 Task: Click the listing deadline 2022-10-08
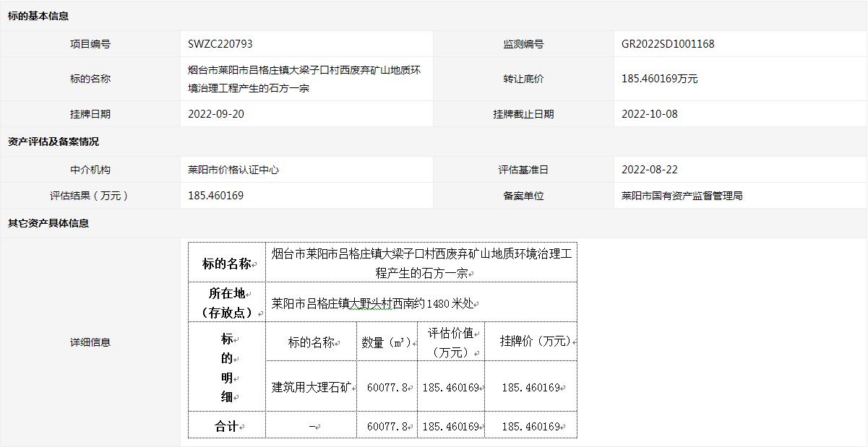(x=650, y=114)
